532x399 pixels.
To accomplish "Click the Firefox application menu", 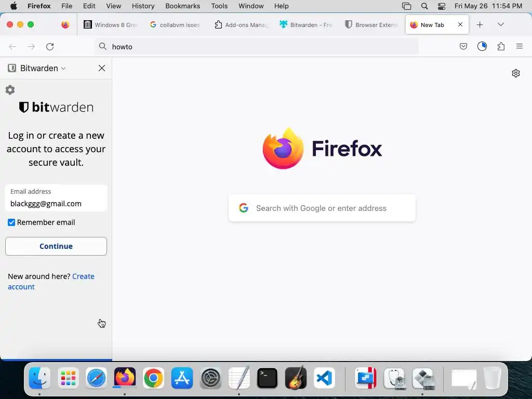I will (39, 6).
